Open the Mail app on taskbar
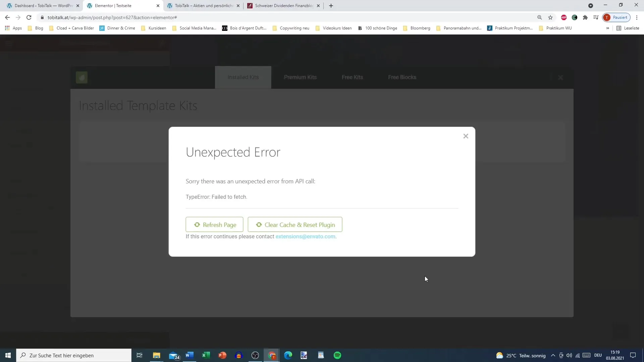 click(174, 356)
